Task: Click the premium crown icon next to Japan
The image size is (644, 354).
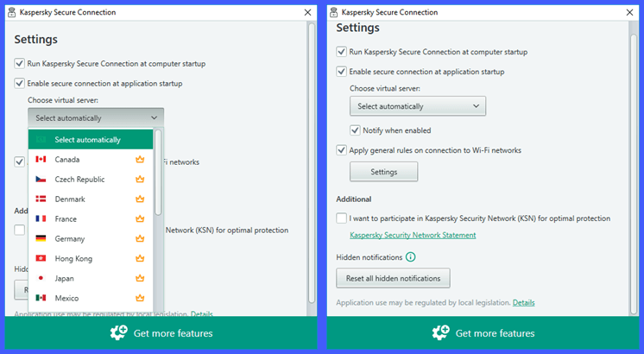Action: [140, 278]
